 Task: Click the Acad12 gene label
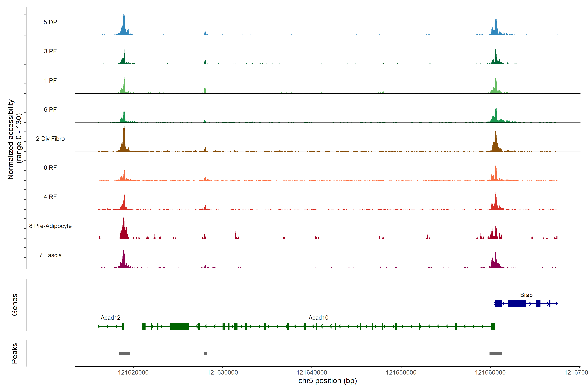[x=111, y=318]
